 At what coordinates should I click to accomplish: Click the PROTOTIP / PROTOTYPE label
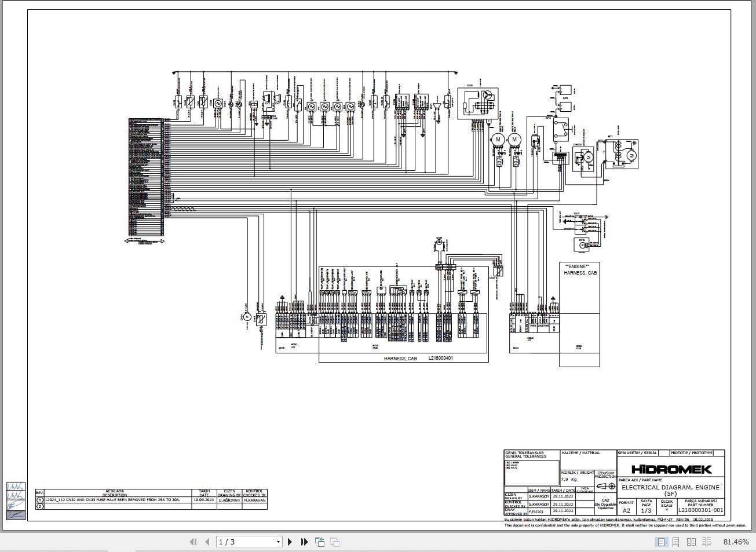[x=691, y=453]
